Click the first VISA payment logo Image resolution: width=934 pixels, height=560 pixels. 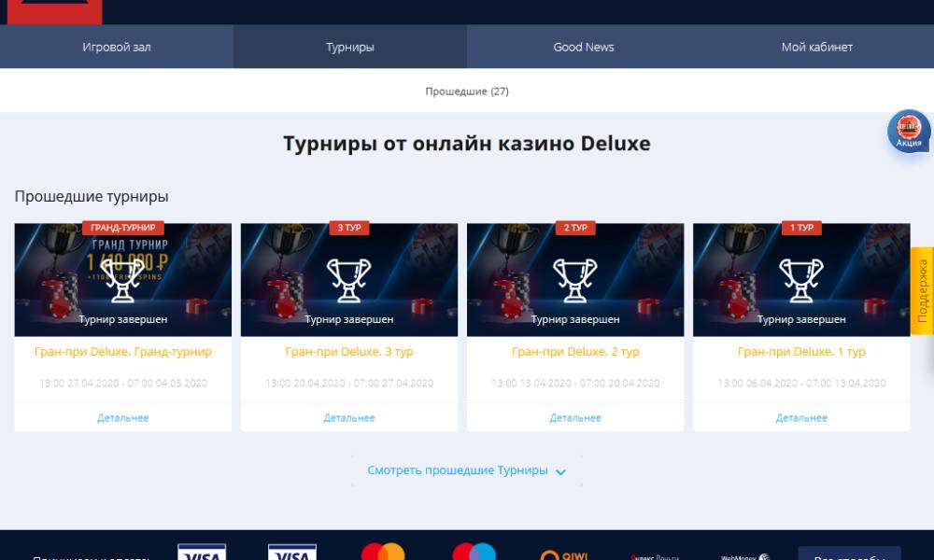202,552
